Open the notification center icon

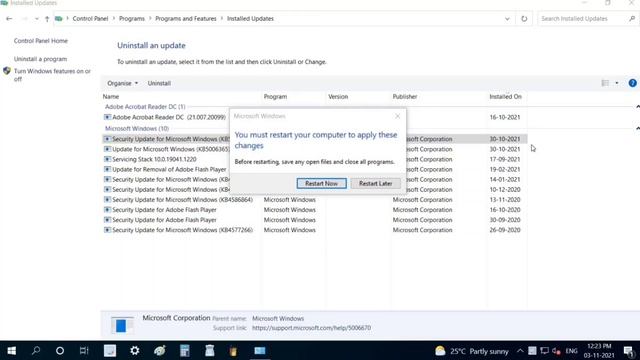pos(629,351)
